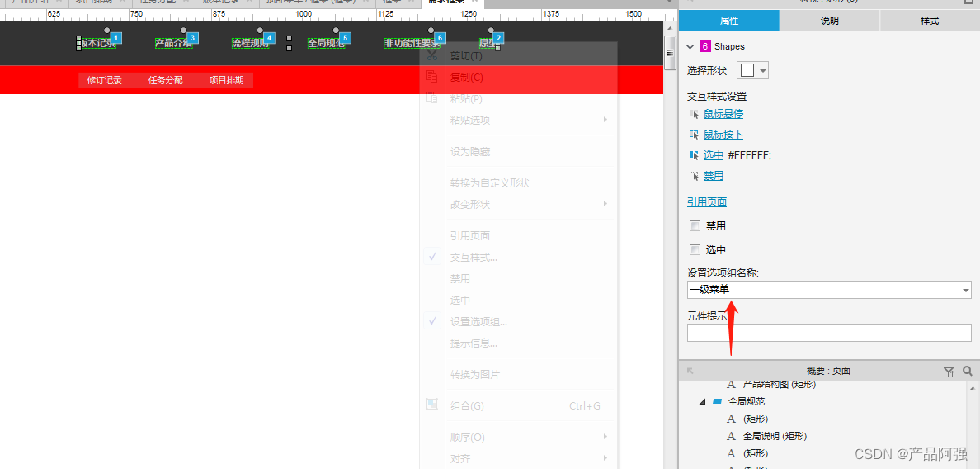This screenshot has width=980, height=469.
Task: Click the magenta 6 Shapes count badge
Action: (x=705, y=46)
